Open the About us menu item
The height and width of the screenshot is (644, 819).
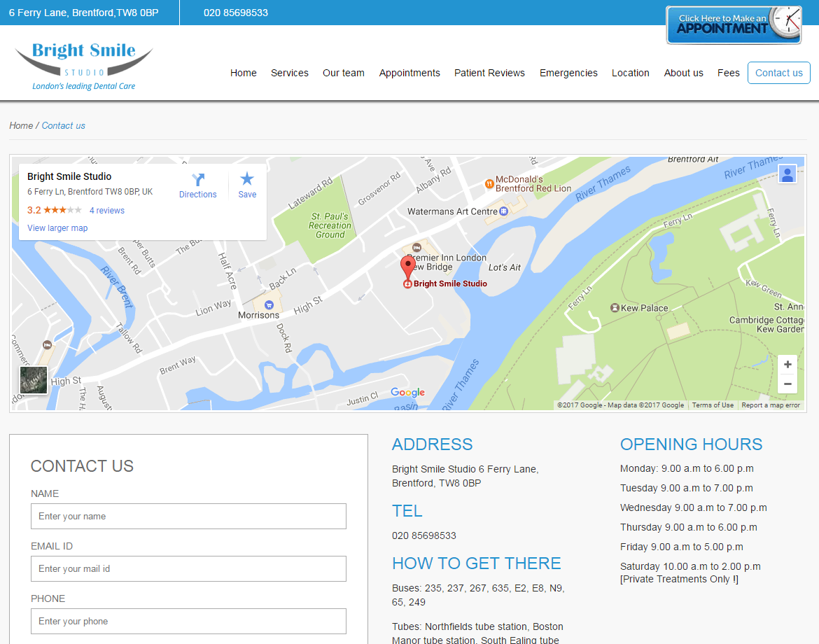(683, 73)
